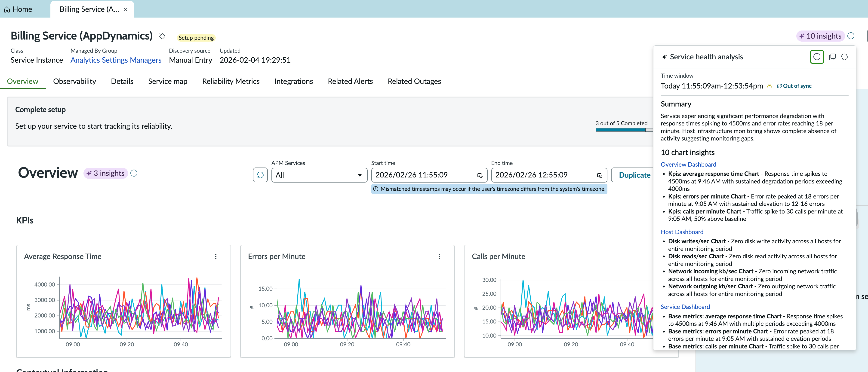Go to the Integrations tab

[293, 81]
